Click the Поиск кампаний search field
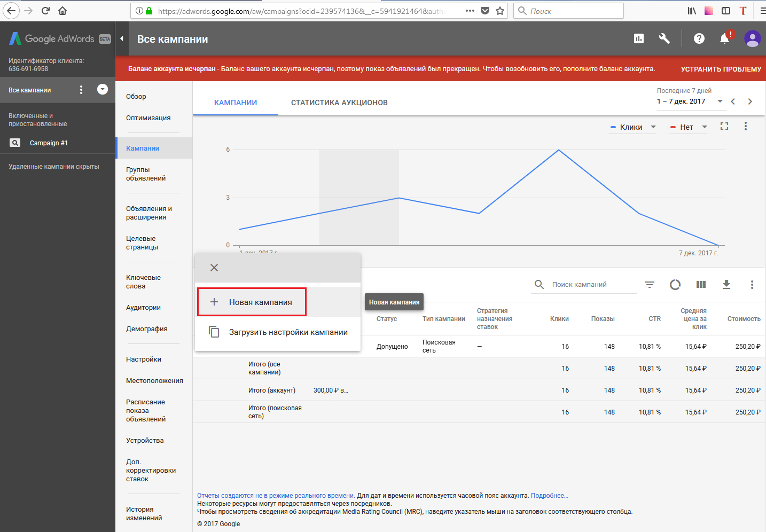The width and height of the screenshot is (766, 532). click(x=593, y=285)
